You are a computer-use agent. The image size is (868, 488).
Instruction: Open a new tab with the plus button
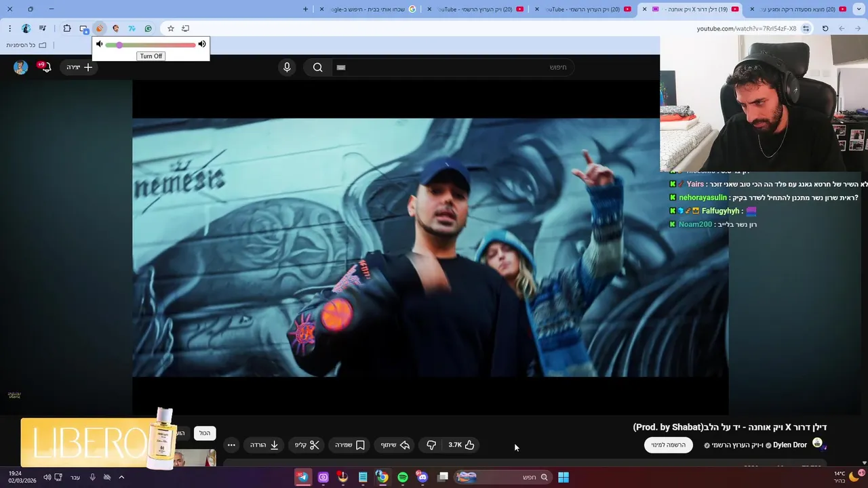305,9
